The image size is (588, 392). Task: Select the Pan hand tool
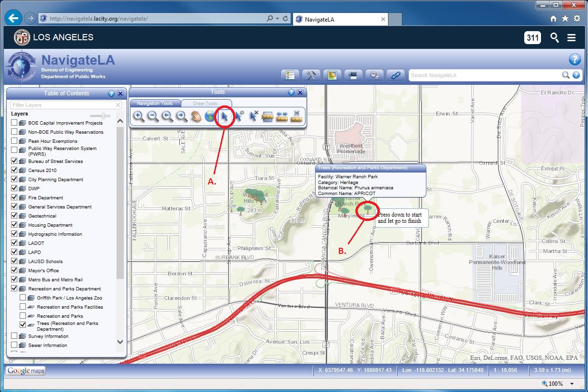(196, 116)
